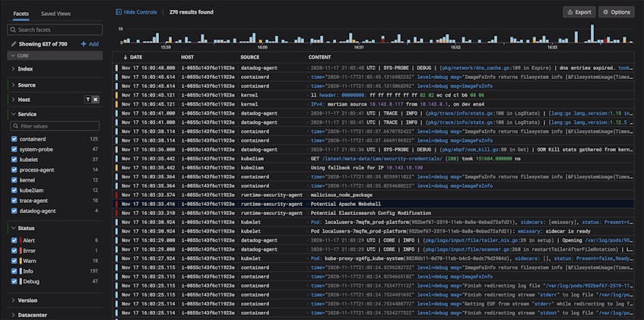Click Add to add a facet

tap(94, 44)
